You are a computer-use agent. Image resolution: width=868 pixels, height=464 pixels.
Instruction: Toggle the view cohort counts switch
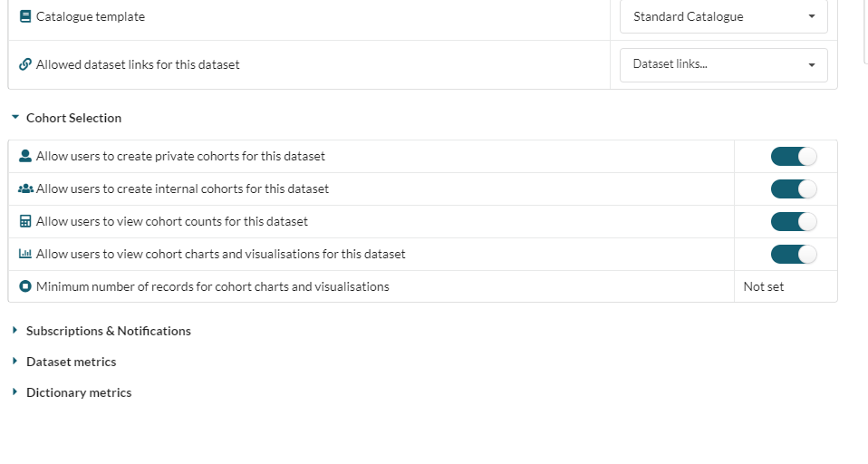tap(794, 221)
